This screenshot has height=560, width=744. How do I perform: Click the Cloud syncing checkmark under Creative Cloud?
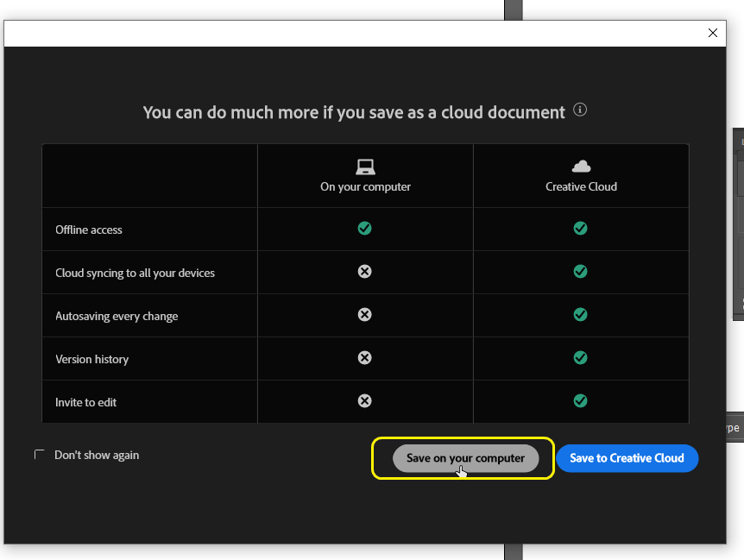point(580,271)
